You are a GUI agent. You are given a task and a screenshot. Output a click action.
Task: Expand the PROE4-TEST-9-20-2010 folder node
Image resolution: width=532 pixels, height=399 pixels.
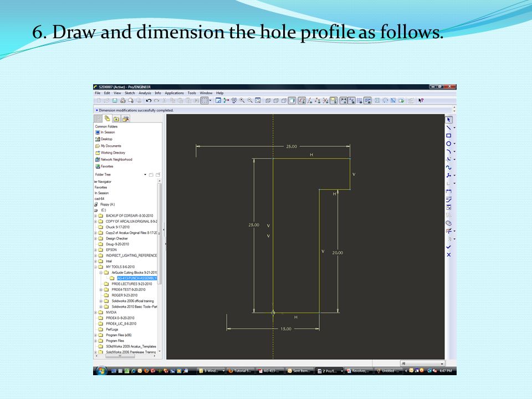[101, 289]
